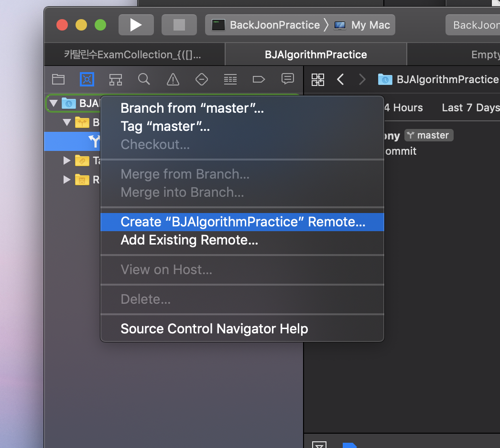This screenshot has height=448, width=500.
Task: Open the related items grid menu icon
Action: coord(317,80)
